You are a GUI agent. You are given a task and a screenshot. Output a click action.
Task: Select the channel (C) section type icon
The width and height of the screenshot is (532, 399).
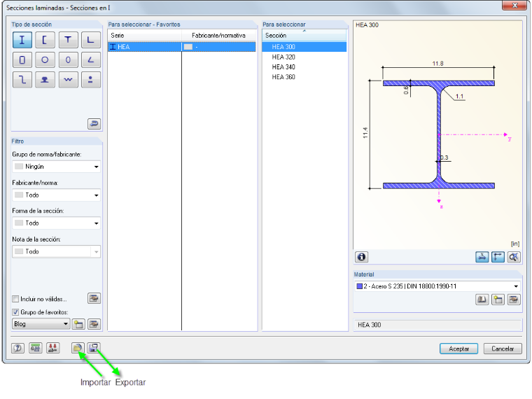click(45, 40)
